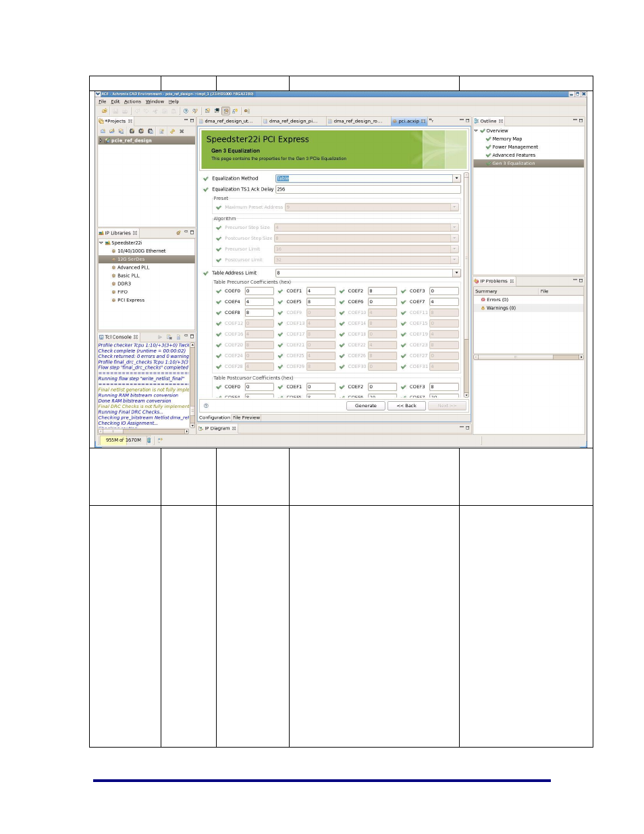The width and height of the screenshot is (644, 834).
Task: Close the Outline view tab X
Action: click(x=501, y=122)
